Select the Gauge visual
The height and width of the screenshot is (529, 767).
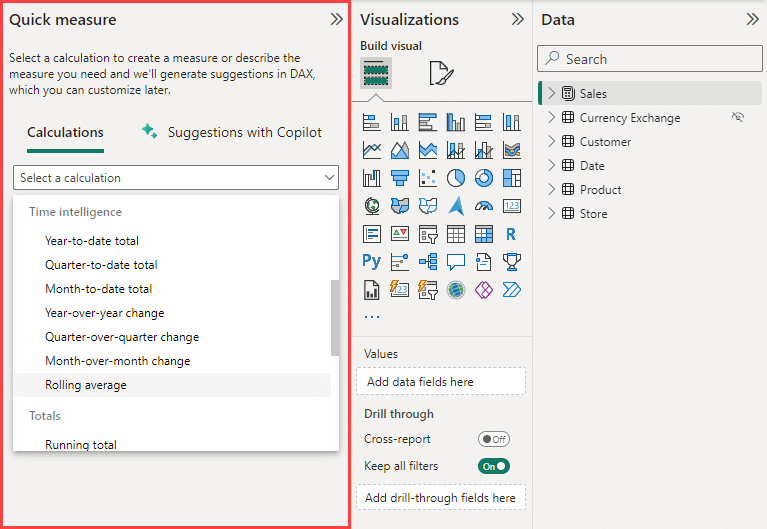coord(484,206)
